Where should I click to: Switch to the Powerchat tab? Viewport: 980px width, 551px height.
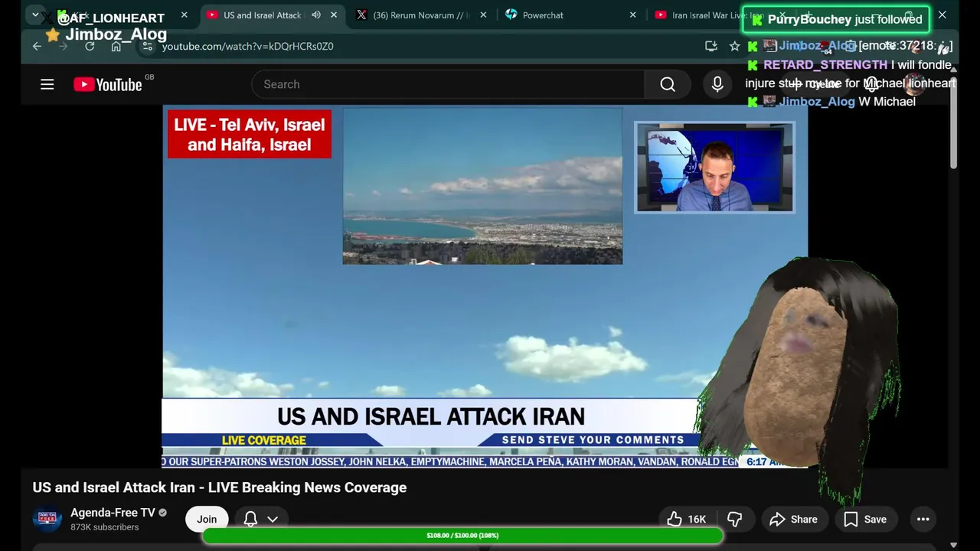[543, 15]
